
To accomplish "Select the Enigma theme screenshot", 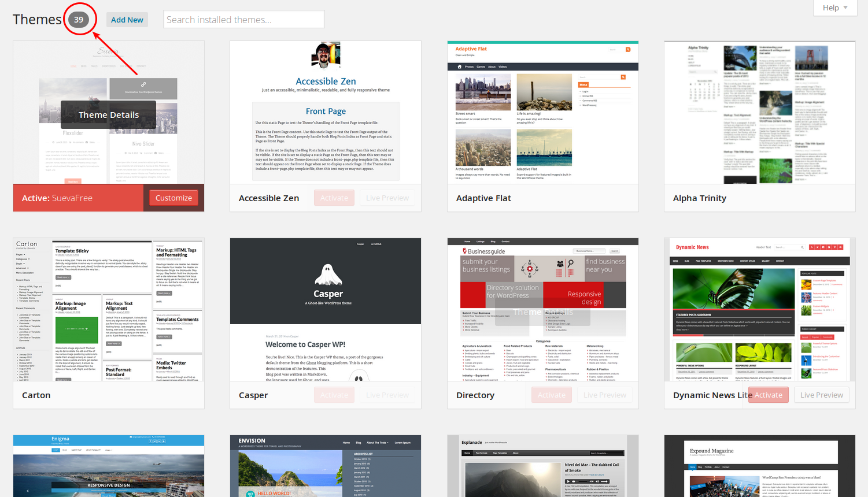I will [109, 466].
